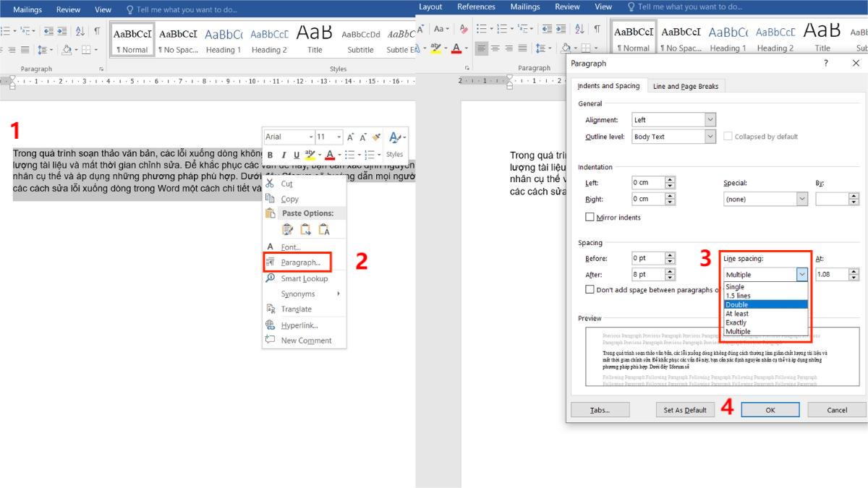Viewport: 868px width, 488px height.
Task: Open the Layout ribbon tab
Action: (430, 7)
